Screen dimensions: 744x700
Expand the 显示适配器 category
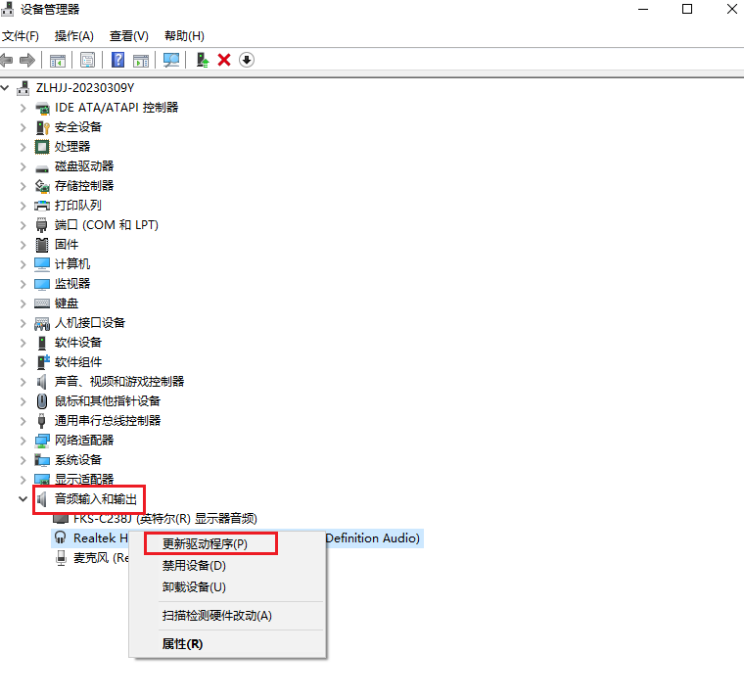point(23,480)
